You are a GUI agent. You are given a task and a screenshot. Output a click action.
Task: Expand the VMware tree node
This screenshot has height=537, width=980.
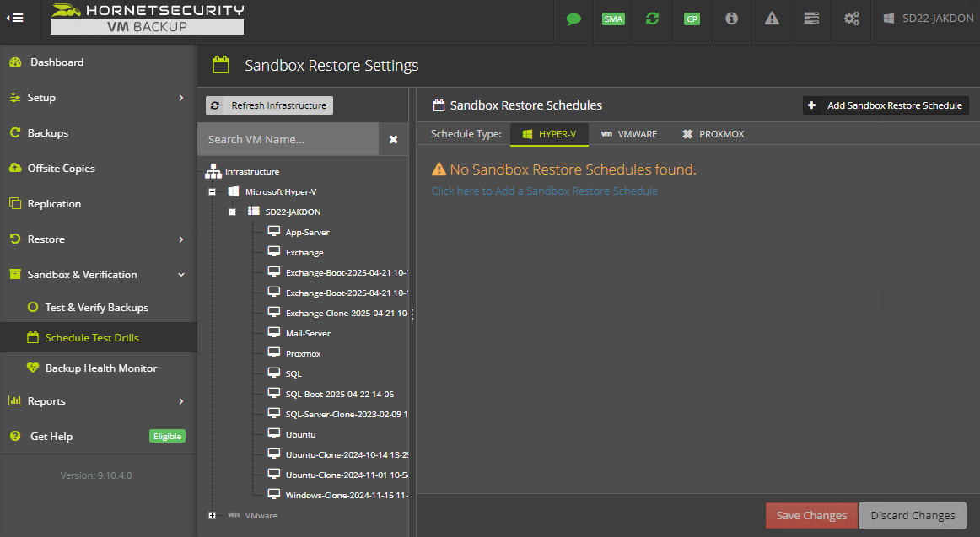[213, 515]
